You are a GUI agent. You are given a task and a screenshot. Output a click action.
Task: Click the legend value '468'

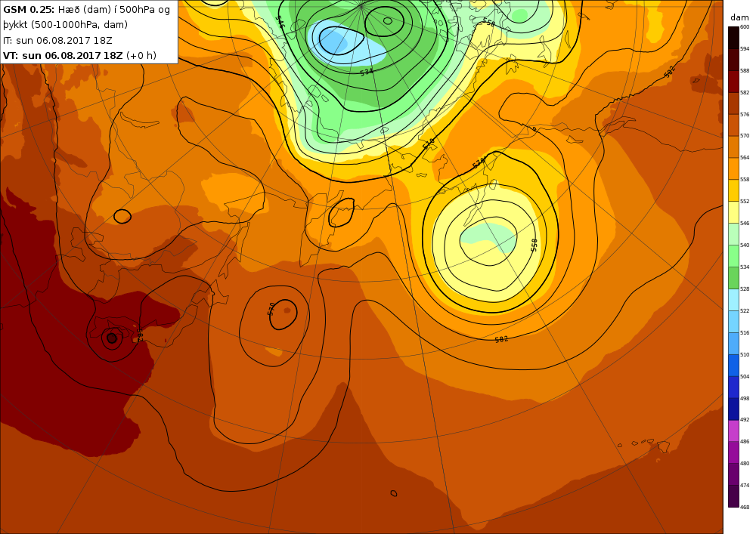tap(745, 507)
